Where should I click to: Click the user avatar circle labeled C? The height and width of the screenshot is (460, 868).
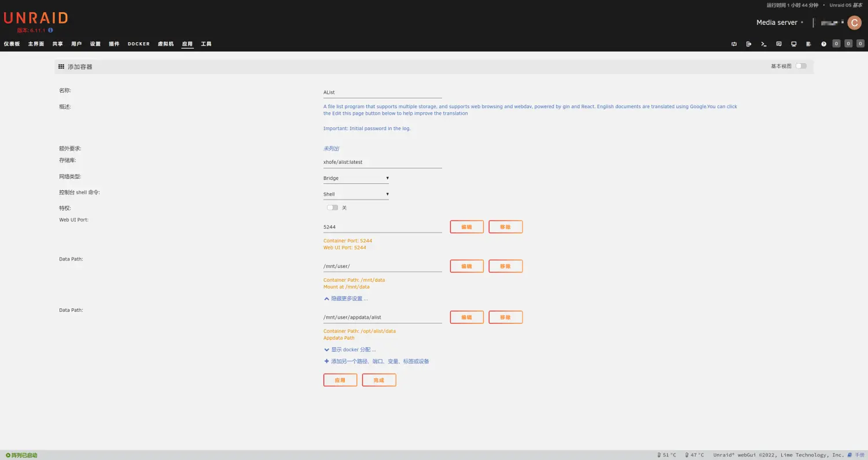[854, 23]
